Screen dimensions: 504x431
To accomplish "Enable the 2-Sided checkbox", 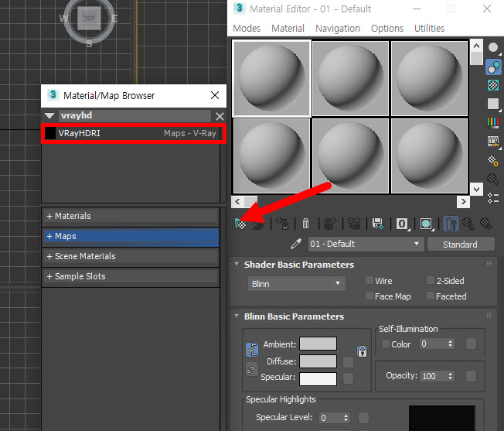I will click(x=431, y=280).
